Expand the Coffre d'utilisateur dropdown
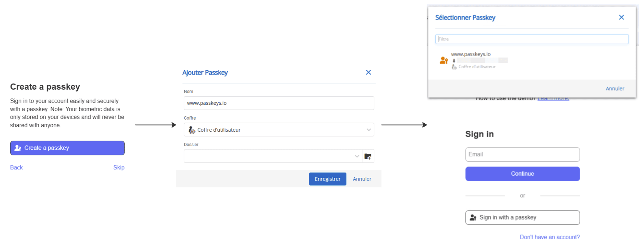 pyautogui.click(x=369, y=130)
